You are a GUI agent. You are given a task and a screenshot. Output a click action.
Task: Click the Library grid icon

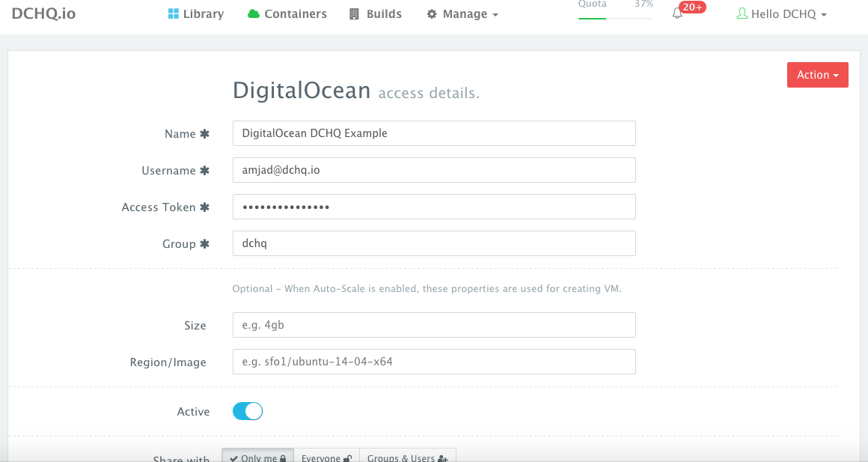tap(174, 13)
